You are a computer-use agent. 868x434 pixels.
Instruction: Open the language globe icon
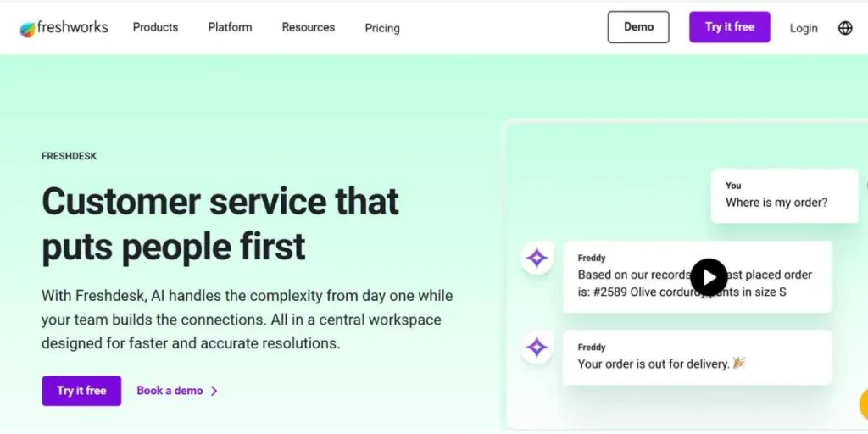tap(845, 28)
